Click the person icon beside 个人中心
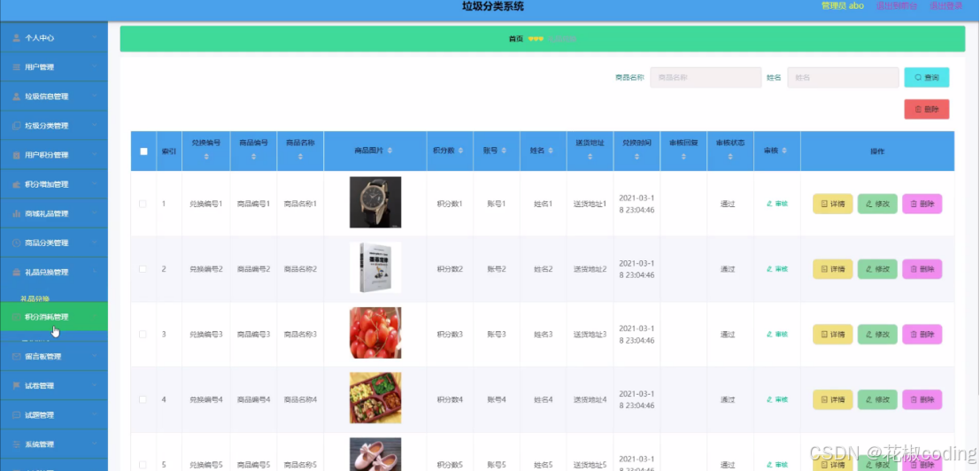This screenshot has width=980, height=471. tap(16, 38)
